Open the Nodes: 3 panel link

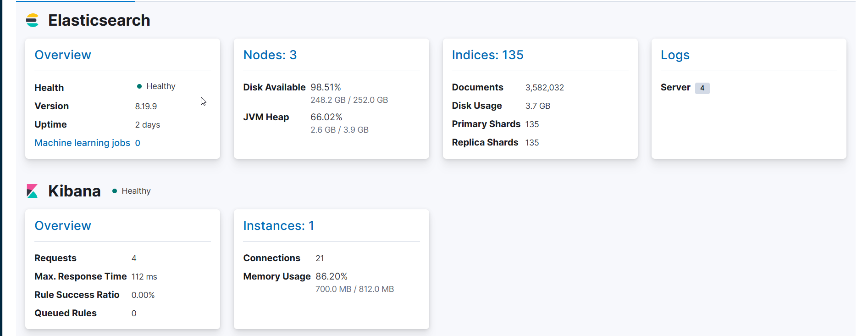(270, 55)
